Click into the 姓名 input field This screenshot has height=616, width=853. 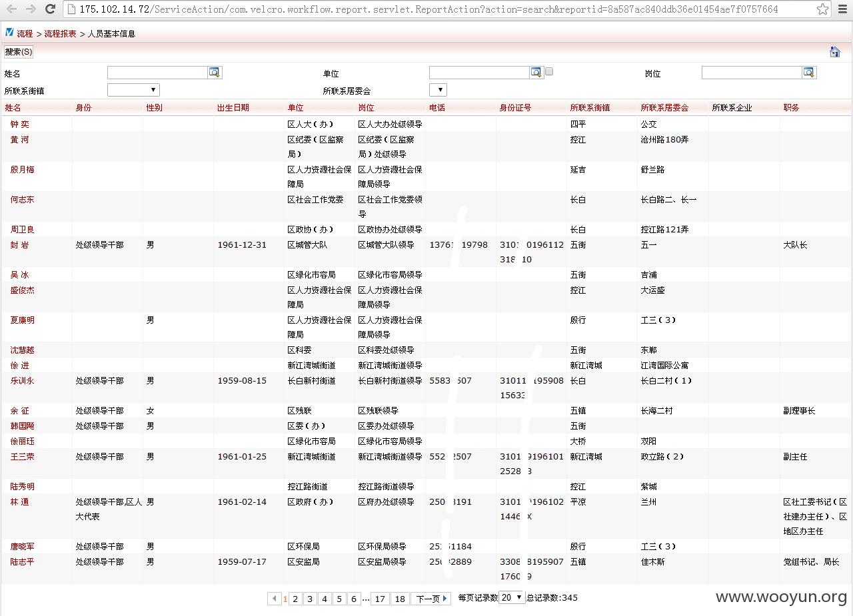pyautogui.click(x=157, y=73)
